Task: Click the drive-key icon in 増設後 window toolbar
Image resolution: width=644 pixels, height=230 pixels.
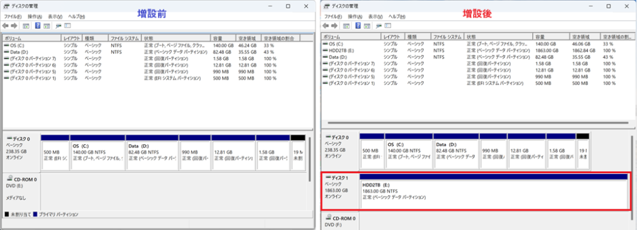Action: click(379, 26)
